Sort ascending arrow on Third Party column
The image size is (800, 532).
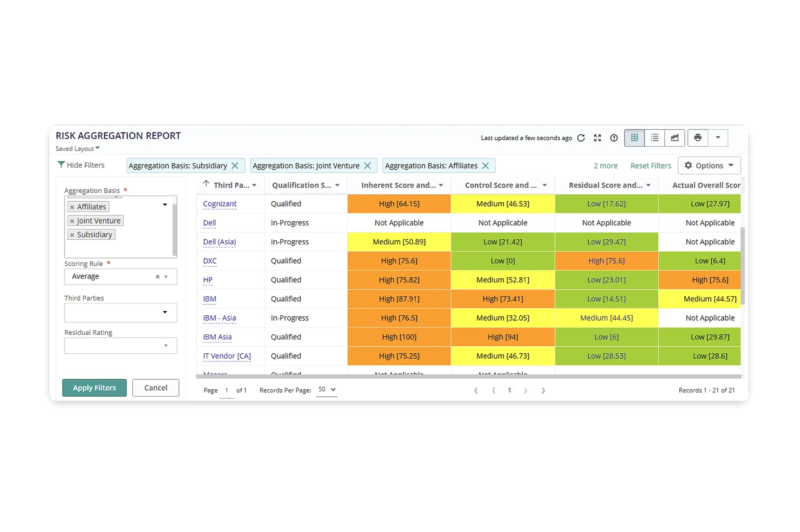coord(206,184)
